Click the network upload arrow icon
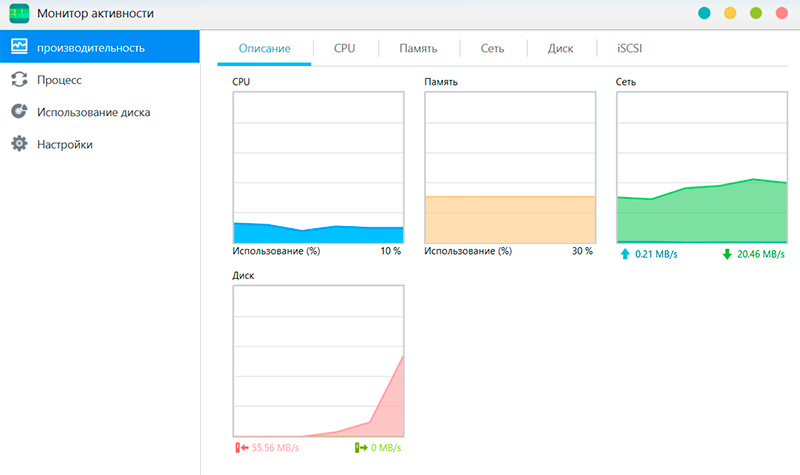Image resolution: width=800 pixels, height=475 pixels. coord(625,254)
